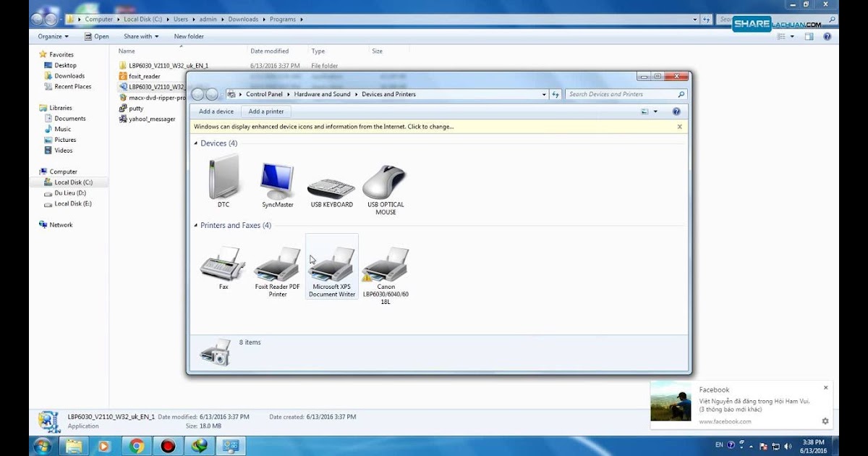
Task: Click the Downloads breadcrumb in Explorer
Action: pyautogui.click(x=243, y=20)
